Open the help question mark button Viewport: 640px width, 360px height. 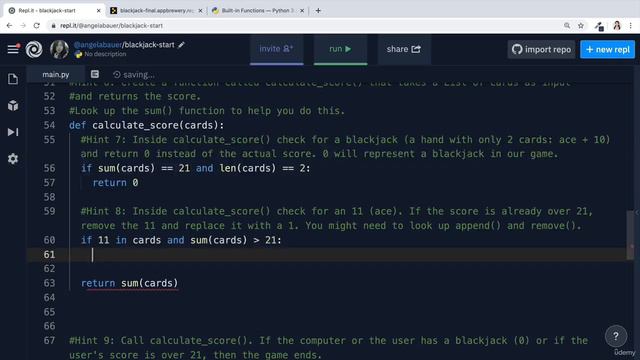point(616,336)
